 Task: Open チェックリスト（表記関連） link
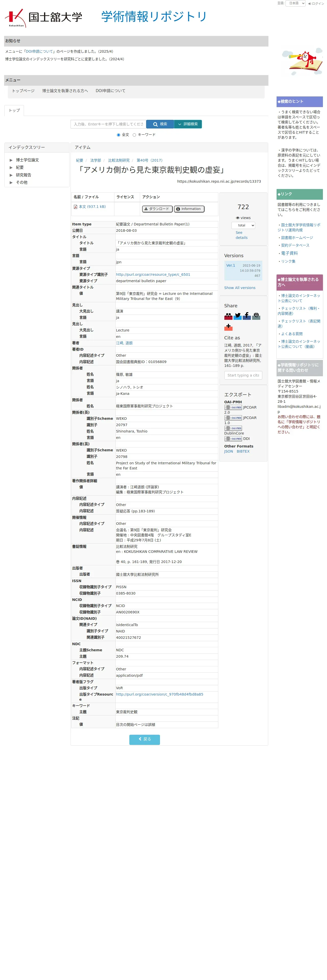tap(299, 324)
